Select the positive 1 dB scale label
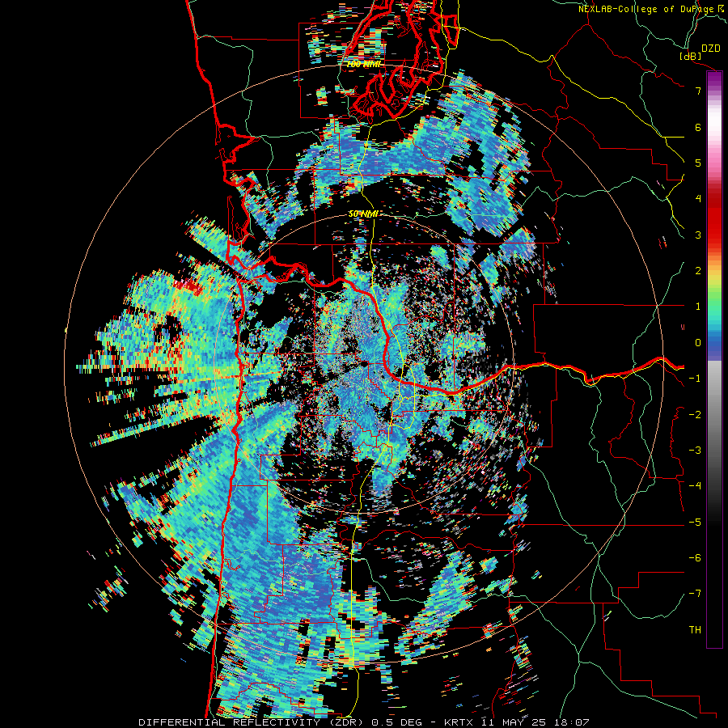Screen dimensions: 728x728 (x=698, y=307)
